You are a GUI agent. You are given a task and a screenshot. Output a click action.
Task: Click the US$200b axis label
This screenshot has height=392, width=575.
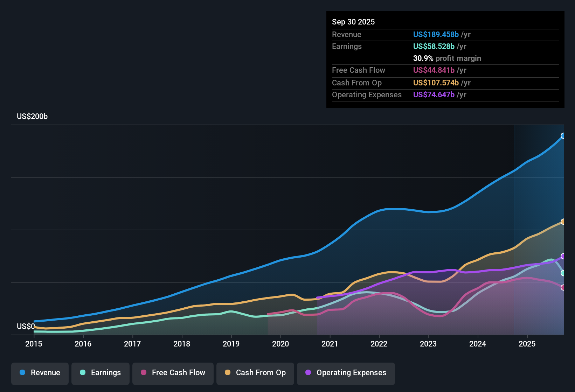(32, 116)
